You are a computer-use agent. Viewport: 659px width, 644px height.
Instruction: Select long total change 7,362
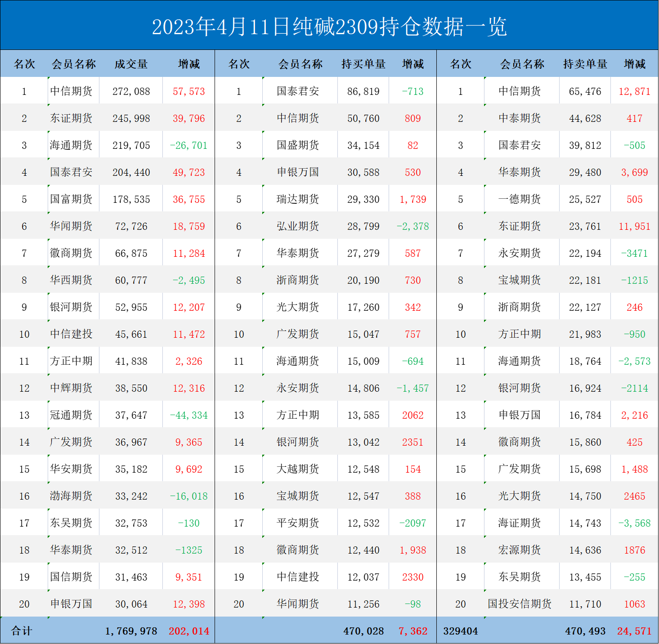tap(413, 631)
